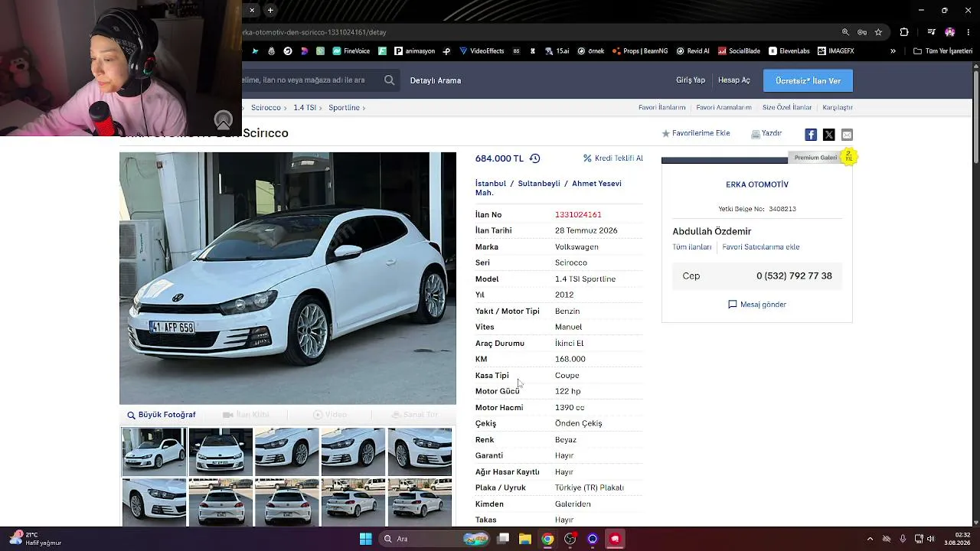Viewport: 980px width, 551px height.
Task: Open the Windows Start menu
Action: 366,539
